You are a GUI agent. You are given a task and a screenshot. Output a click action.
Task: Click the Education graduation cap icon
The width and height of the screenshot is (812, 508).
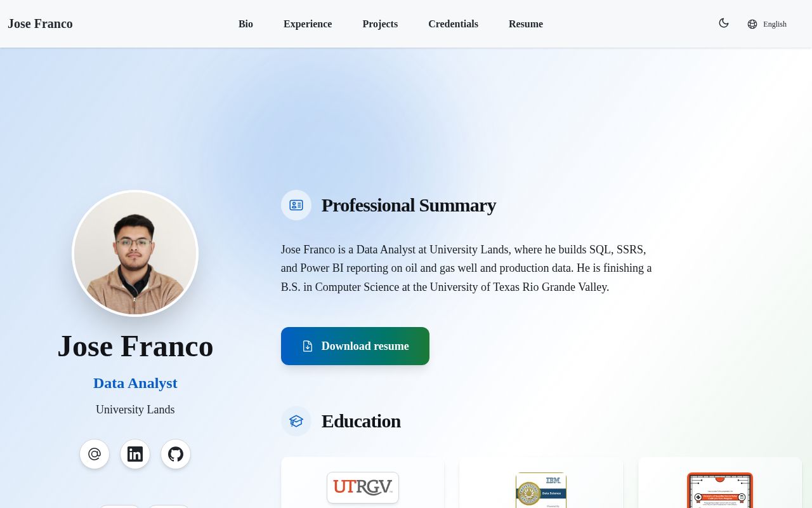(296, 421)
